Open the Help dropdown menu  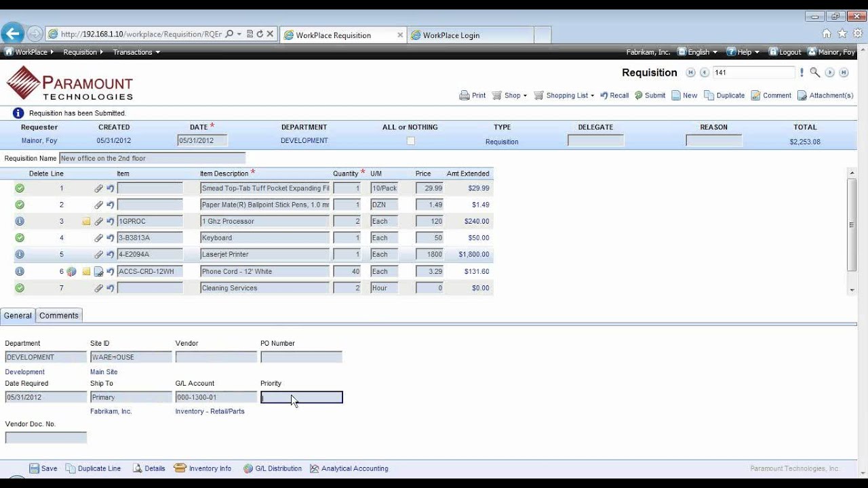(x=743, y=52)
